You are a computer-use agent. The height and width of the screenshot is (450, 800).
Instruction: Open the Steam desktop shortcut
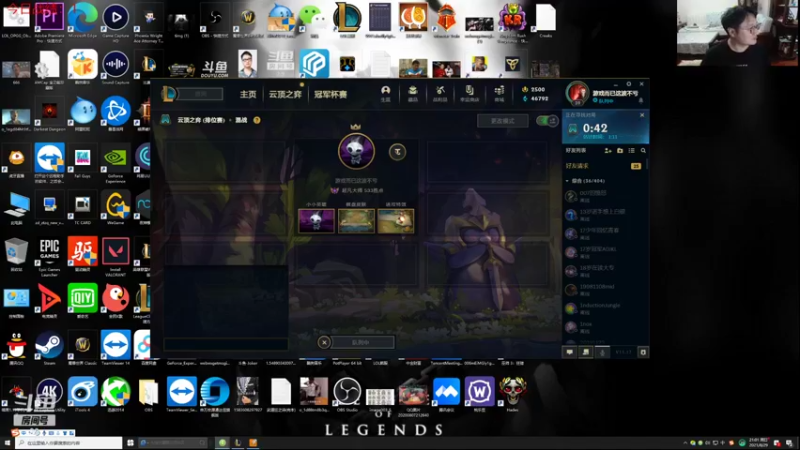pos(49,348)
